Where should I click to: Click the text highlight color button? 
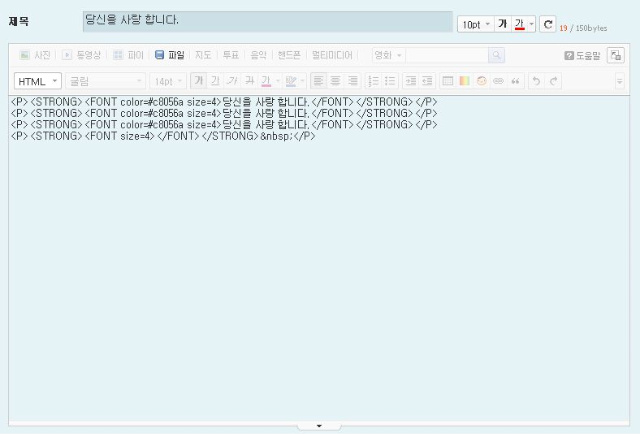[x=291, y=81]
